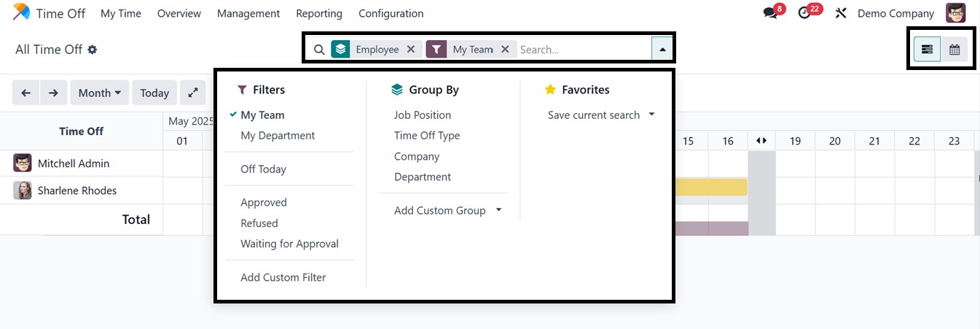
Task: Open the conversations chat icon
Action: click(x=770, y=13)
